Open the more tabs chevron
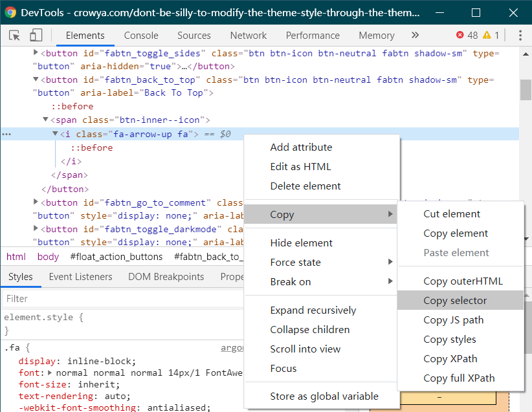Viewport: 532px width, 412px height. (415, 36)
